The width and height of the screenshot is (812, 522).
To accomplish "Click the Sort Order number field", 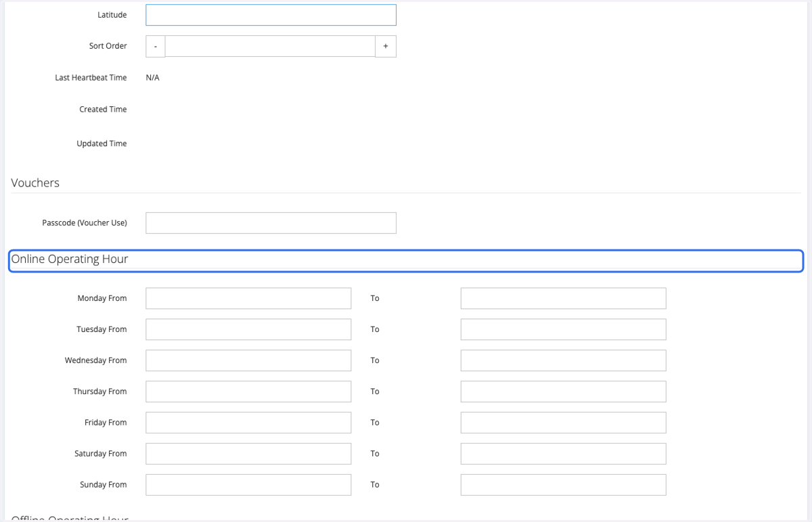I will tap(270, 46).
